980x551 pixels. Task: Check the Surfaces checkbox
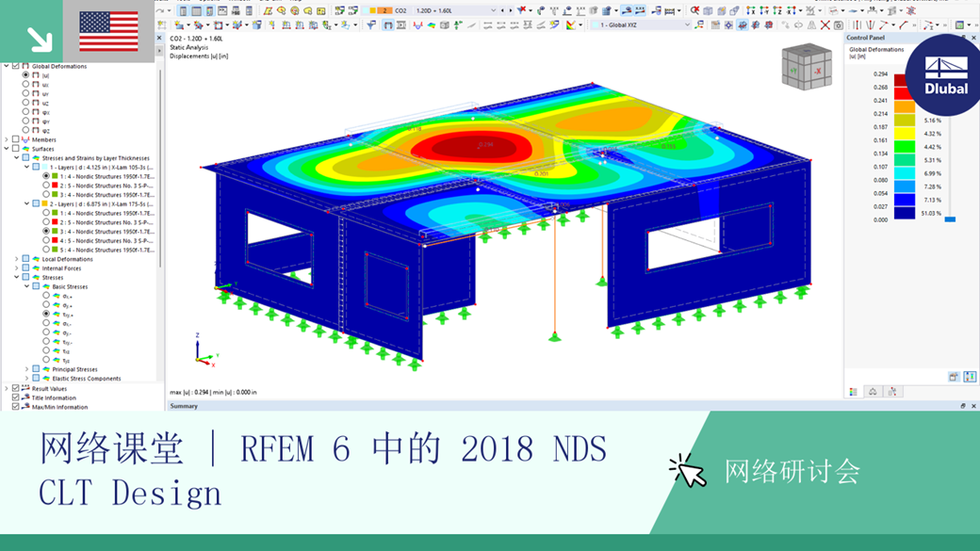(x=16, y=149)
